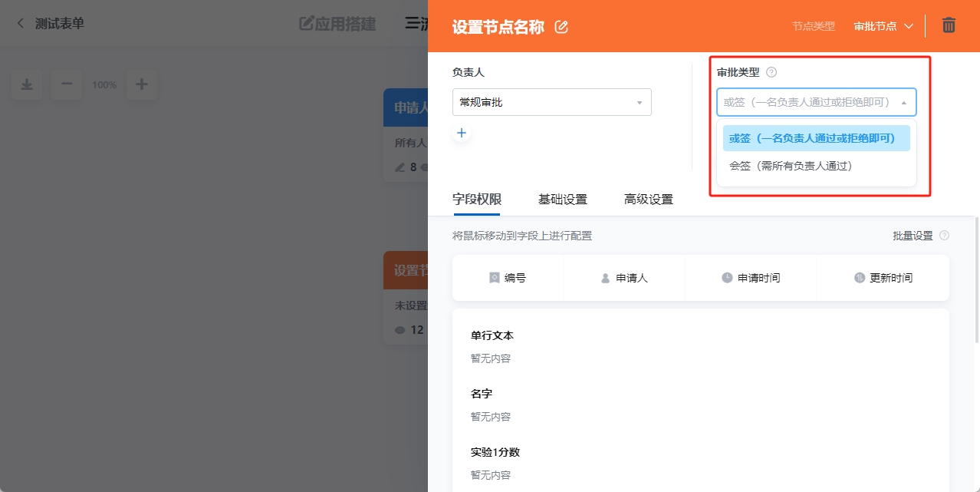
Task: Delete node using trash icon
Action: click(949, 25)
